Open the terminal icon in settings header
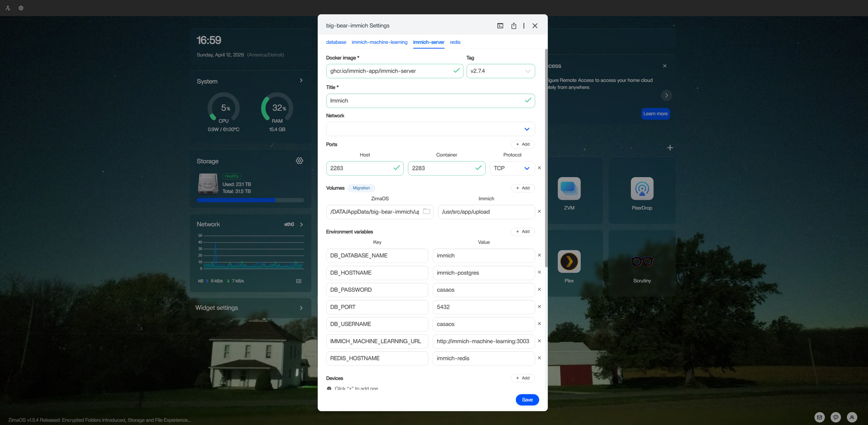Screen dimensions: 868x425 (x=500, y=26)
